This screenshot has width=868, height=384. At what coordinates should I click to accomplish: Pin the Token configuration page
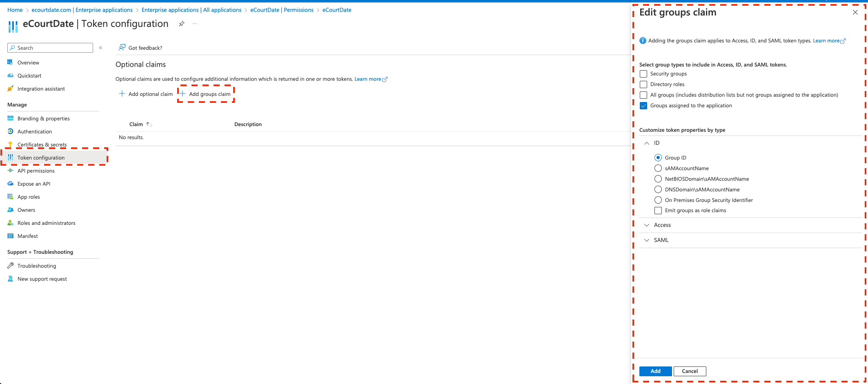pyautogui.click(x=182, y=24)
